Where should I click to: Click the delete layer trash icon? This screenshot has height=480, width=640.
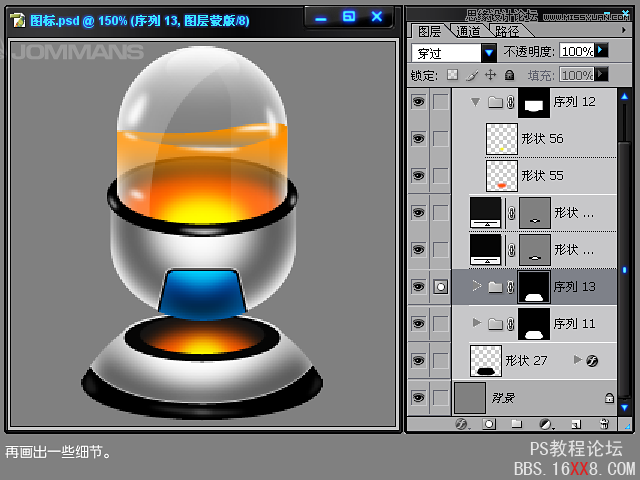tap(606, 424)
